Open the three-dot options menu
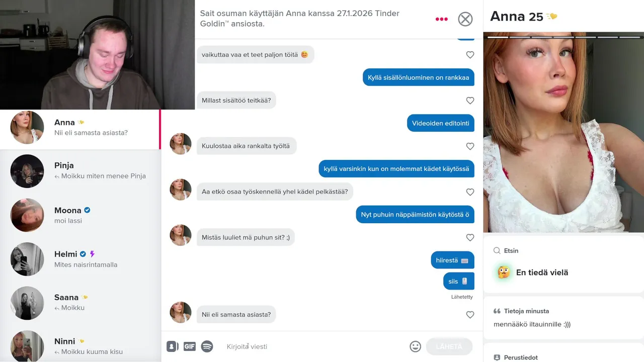 point(441,19)
